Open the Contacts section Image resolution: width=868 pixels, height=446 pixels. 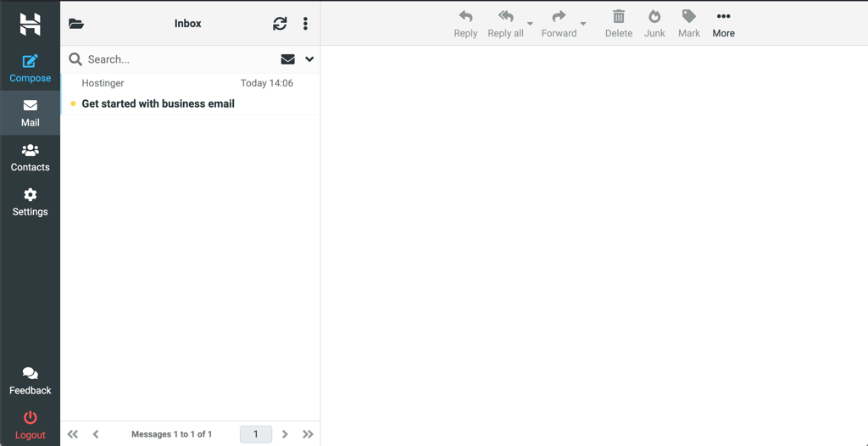click(x=30, y=158)
